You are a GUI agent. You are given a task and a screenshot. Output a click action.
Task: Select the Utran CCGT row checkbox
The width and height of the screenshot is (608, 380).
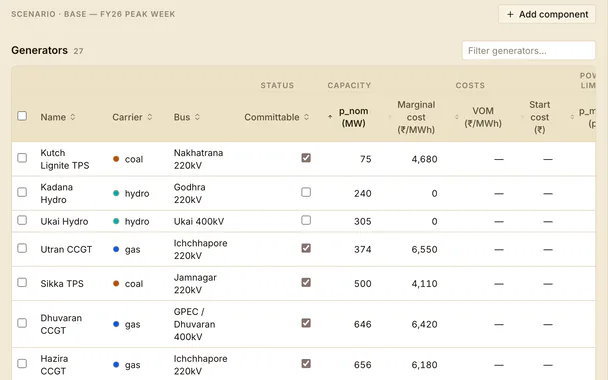tap(22, 248)
